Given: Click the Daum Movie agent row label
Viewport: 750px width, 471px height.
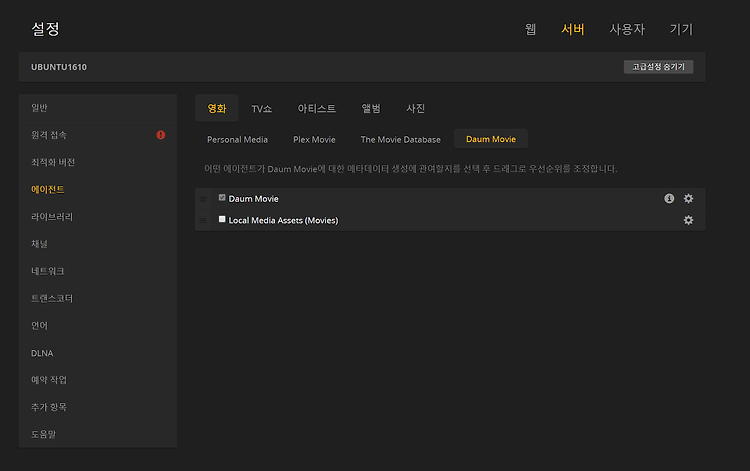Looking at the screenshot, I should coord(254,199).
